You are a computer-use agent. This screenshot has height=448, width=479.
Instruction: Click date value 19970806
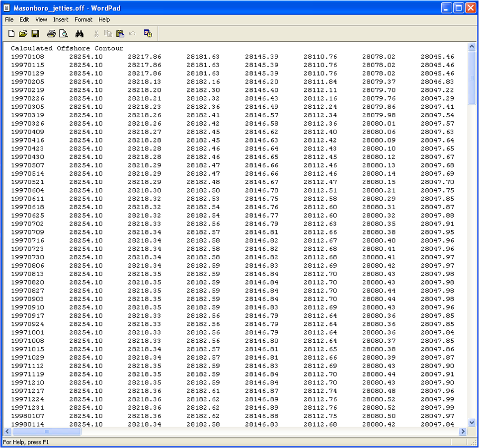click(x=27, y=265)
